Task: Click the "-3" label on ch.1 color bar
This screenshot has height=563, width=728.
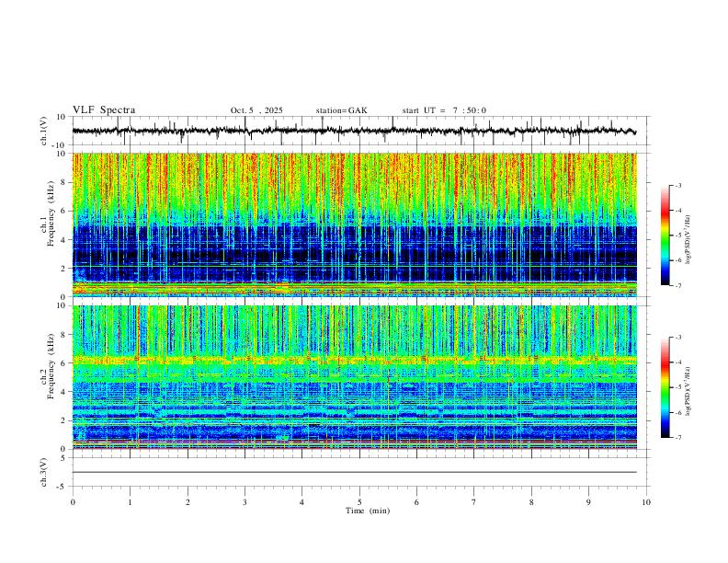Action: 678,185
